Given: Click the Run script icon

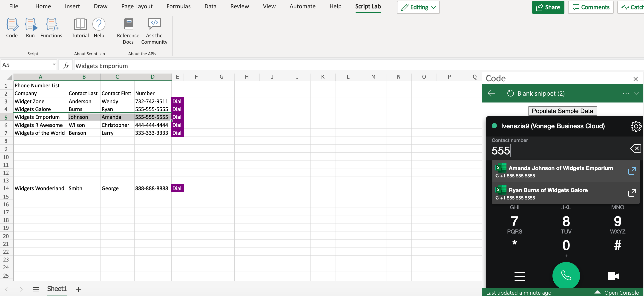Looking at the screenshot, I should point(30,28).
